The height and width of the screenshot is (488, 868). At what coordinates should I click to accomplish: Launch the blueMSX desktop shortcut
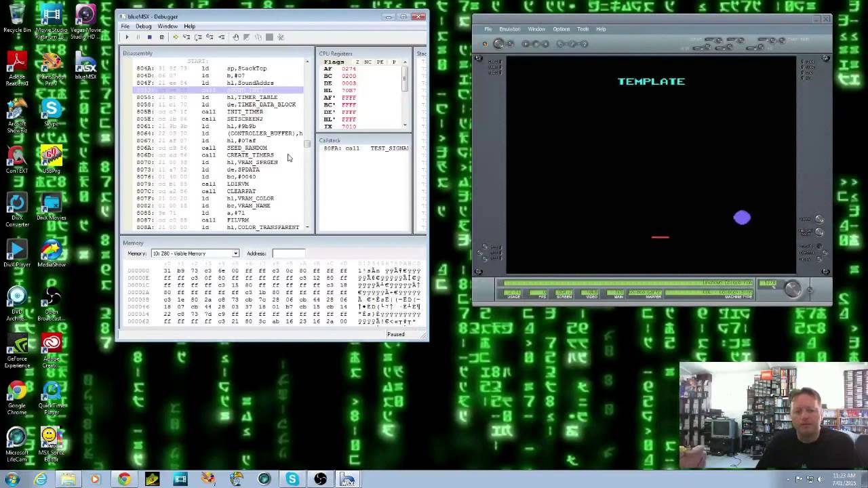tap(85, 66)
